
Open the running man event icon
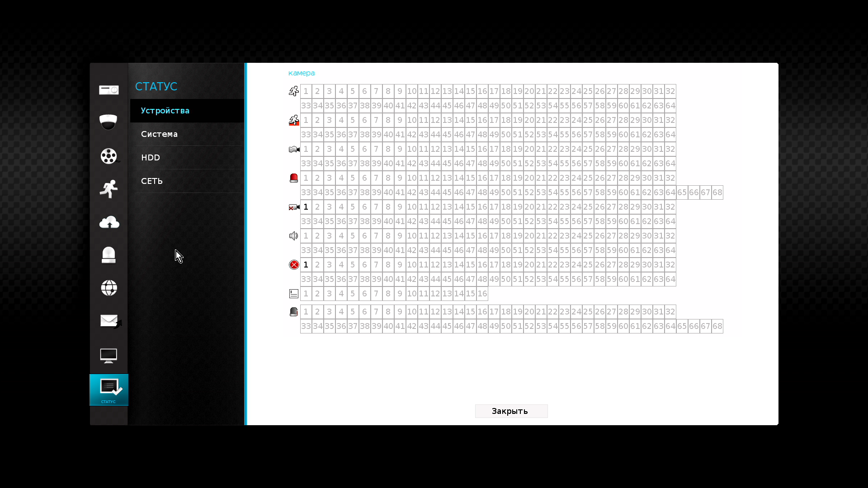108,189
